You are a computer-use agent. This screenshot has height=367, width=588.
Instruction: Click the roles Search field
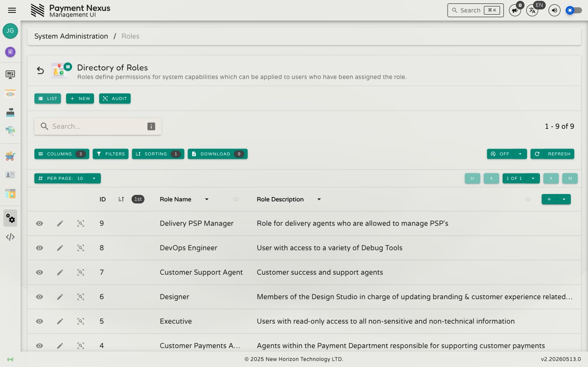(x=98, y=126)
